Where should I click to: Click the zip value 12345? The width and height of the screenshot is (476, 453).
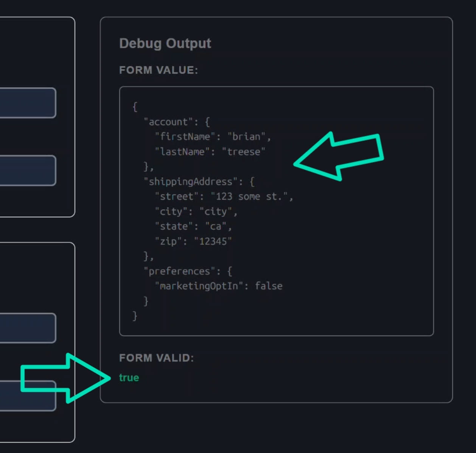click(214, 241)
